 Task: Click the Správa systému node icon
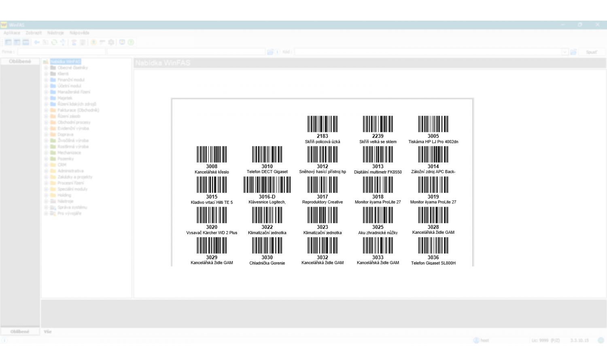point(53,207)
